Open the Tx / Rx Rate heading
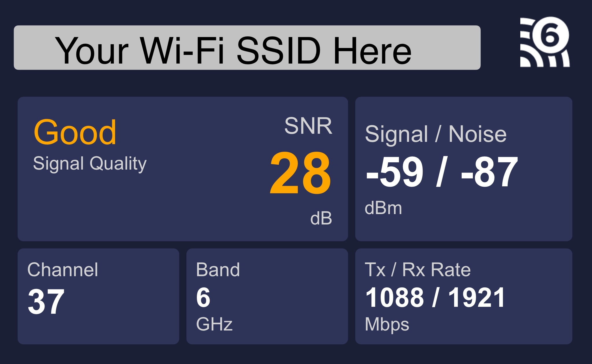 coord(418,270)
